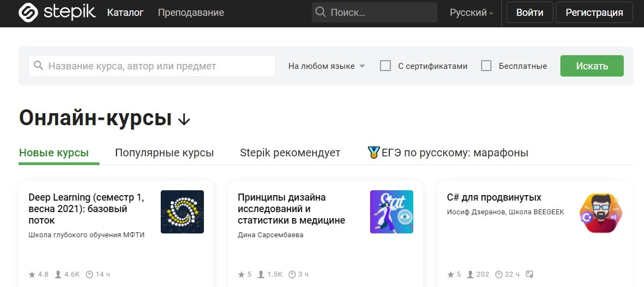644x287 pixels.
Task: Open the Русский language dropdown
Action: tap(471, 13)
